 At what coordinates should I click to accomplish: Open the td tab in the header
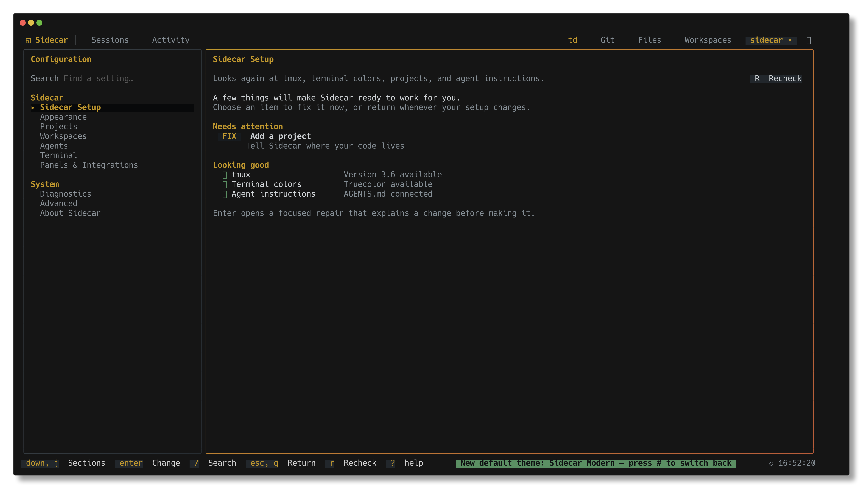(572, 40)
